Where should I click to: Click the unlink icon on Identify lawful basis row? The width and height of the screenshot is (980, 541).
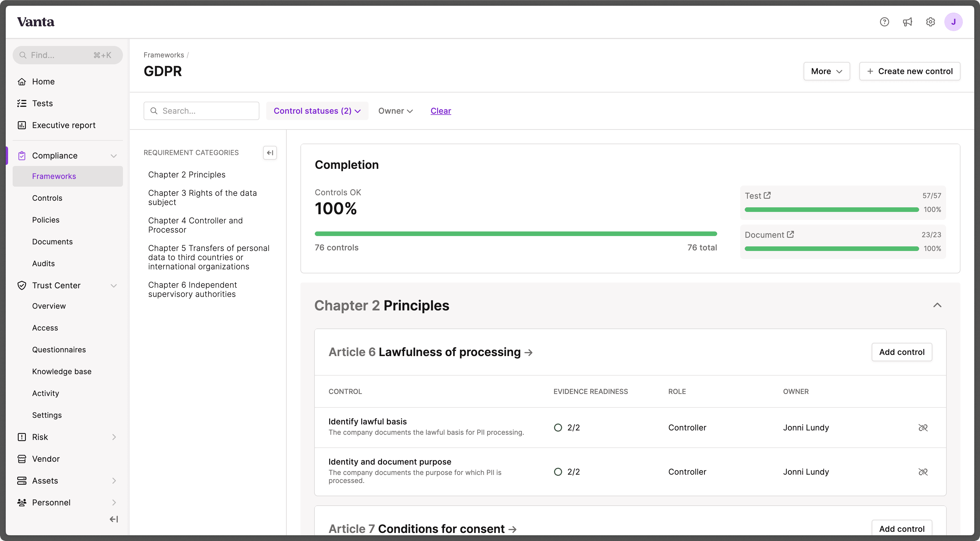[924, 427]
